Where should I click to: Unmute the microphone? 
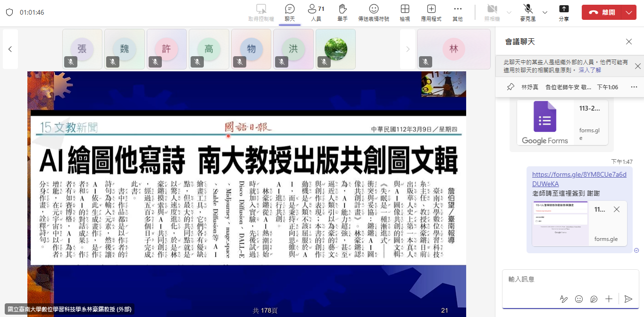pos(527,13)
